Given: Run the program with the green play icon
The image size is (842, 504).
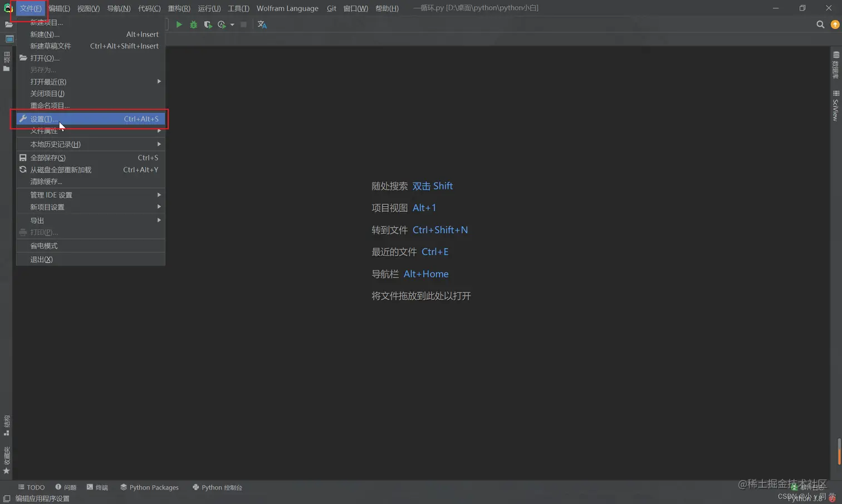Looking at the screenshot, I should [x=179, y=25].
